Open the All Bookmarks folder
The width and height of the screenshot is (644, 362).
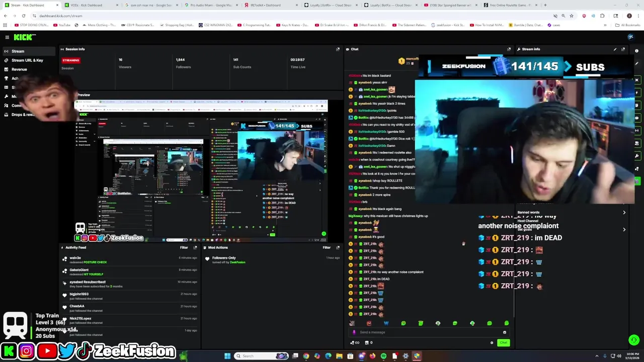[628, 25]
